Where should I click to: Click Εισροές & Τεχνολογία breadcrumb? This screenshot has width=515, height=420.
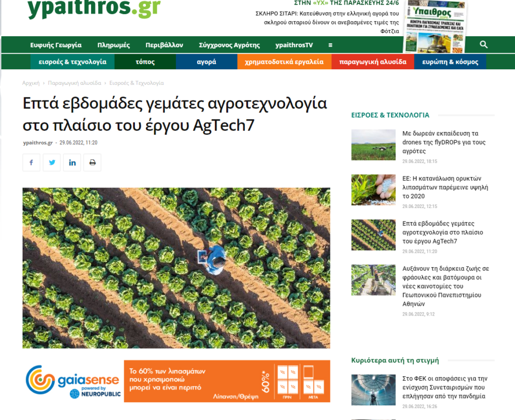[137, 83]
